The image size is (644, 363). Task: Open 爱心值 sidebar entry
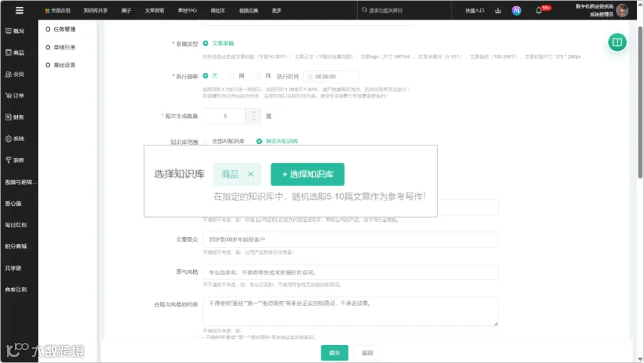click(x=13, y=203)
